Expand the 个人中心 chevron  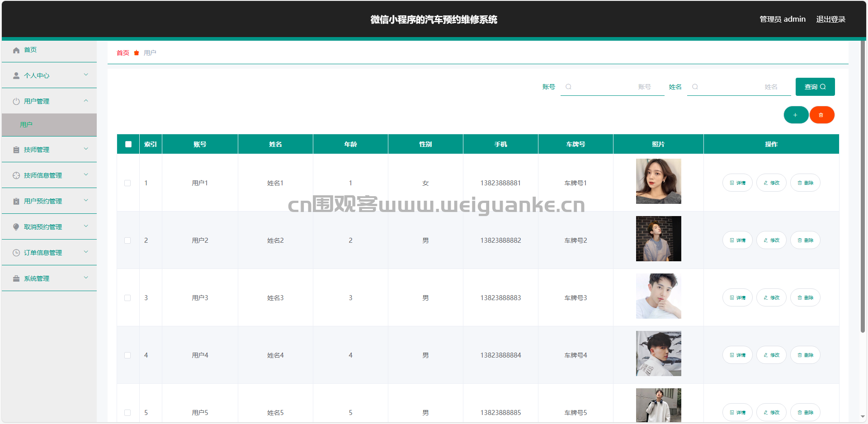pos(86,75)
